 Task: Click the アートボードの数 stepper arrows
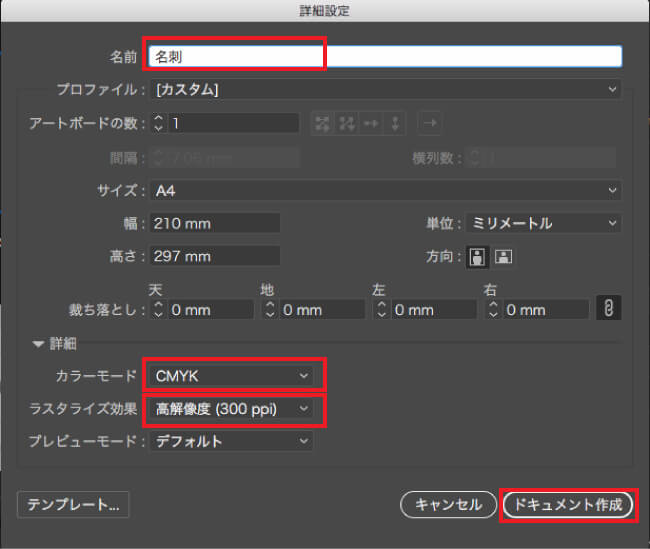point(158,123)
